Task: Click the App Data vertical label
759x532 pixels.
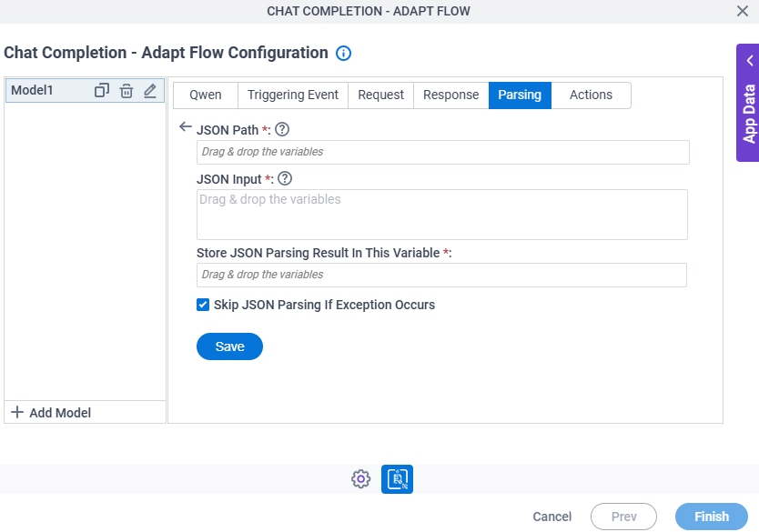Action: pos(749,115)
